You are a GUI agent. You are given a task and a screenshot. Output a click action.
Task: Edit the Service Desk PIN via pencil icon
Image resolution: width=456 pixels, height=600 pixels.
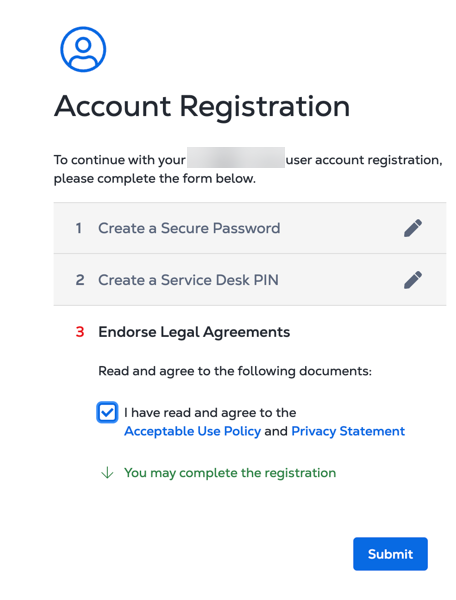coord(413,280)
